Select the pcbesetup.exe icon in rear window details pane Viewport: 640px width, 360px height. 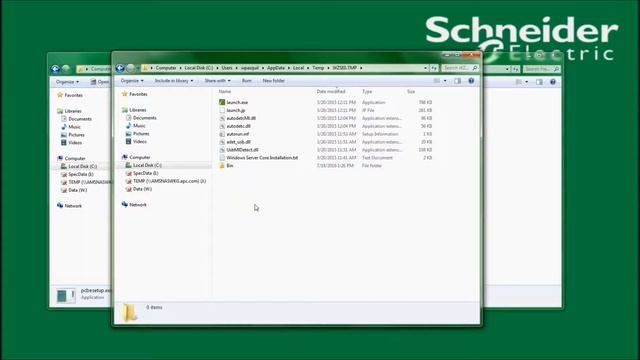click(66, 296)
